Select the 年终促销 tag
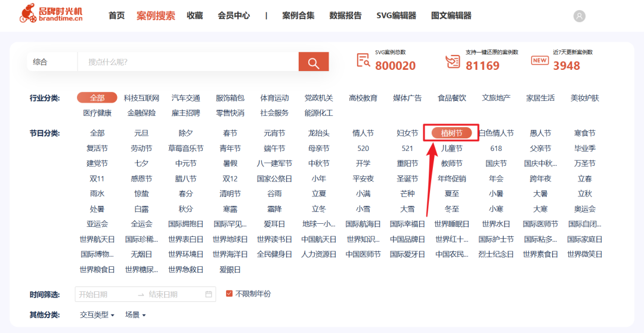The width and height of the screenshot is (644, 333). click(x=452, y=179)
